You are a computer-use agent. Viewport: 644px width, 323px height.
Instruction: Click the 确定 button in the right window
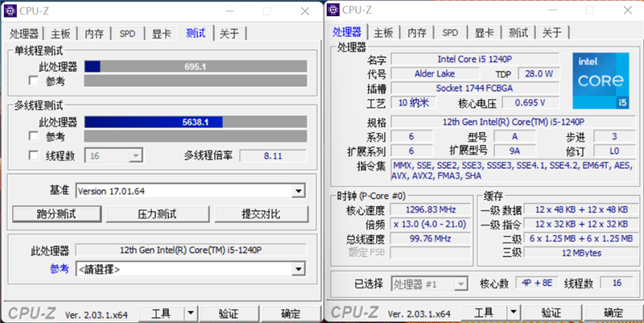(x=613, y=313)
